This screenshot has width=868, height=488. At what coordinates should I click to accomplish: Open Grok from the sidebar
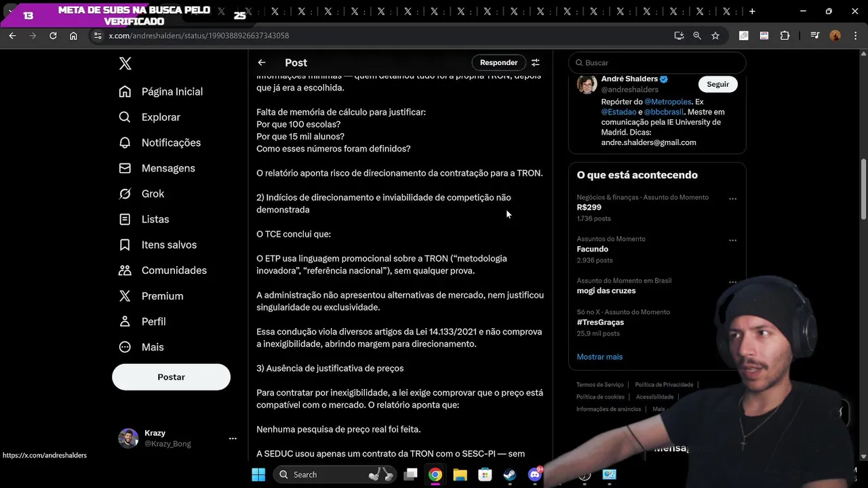click(x=142, y=194)
